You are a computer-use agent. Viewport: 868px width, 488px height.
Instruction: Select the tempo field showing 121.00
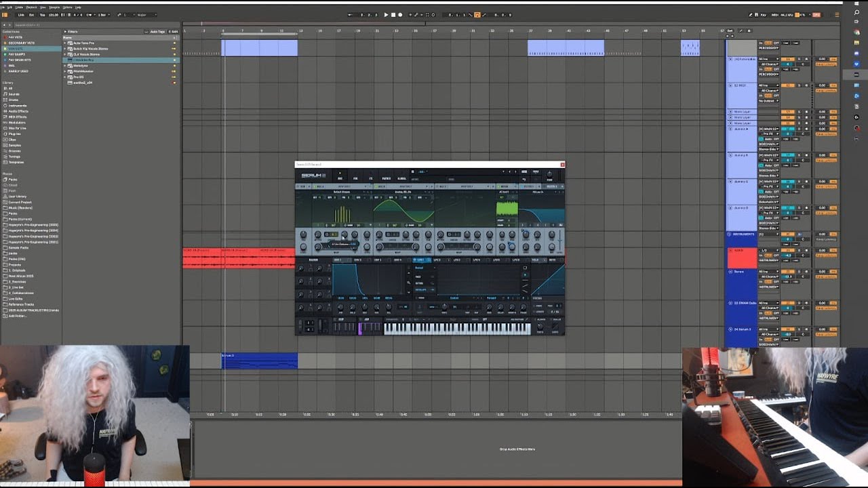[x=54, y=14]
